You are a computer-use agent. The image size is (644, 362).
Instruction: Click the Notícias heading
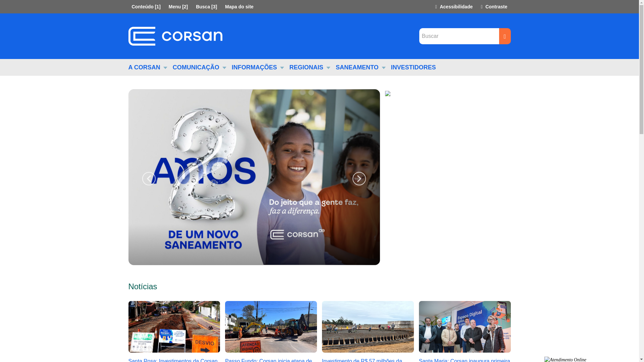(143, 287)
